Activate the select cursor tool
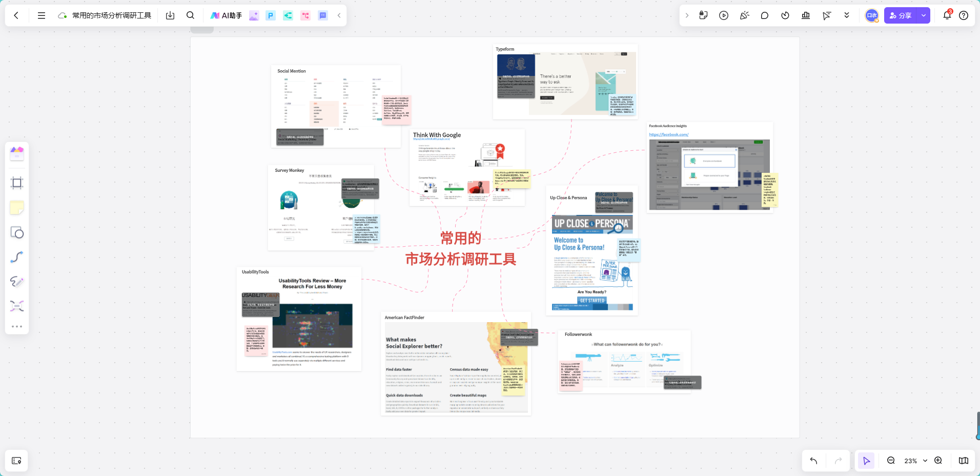Image resolution: width=980 pixels, height=476 pixels. tap(866, 461)
